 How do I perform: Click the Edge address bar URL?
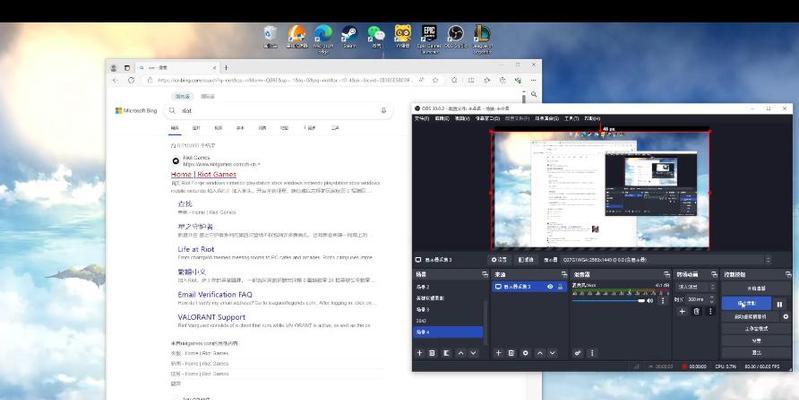pyautogui.click(x=283, y=81)
